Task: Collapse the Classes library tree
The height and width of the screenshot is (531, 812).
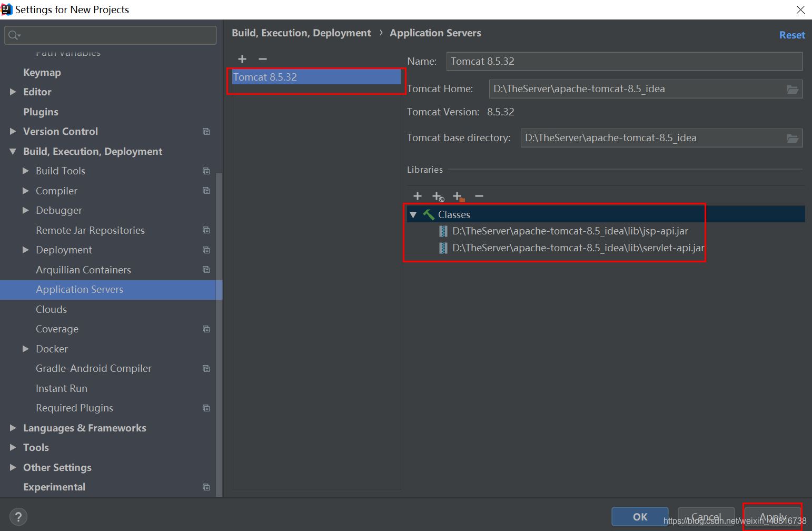Action: point(413,214)
